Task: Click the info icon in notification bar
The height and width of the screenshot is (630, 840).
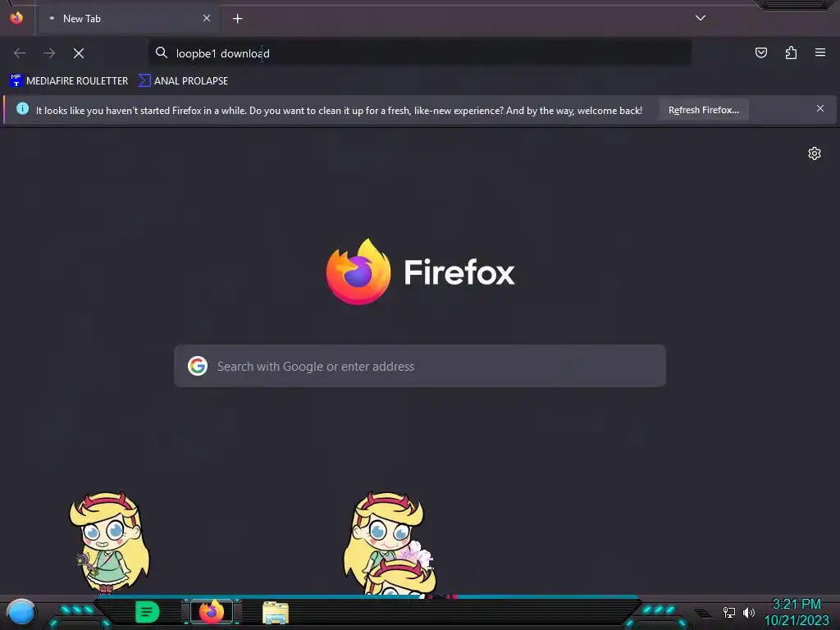Action: [x=22, y=109]
